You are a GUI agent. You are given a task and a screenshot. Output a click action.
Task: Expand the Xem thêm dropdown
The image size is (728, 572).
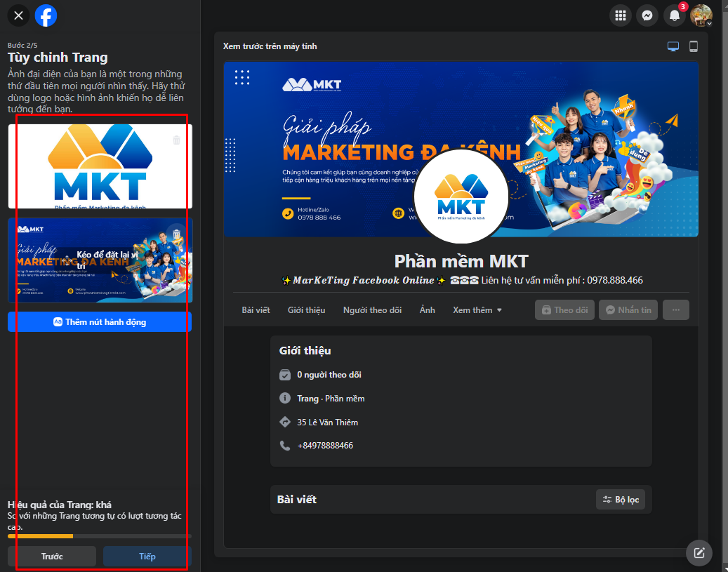point(477,310)
